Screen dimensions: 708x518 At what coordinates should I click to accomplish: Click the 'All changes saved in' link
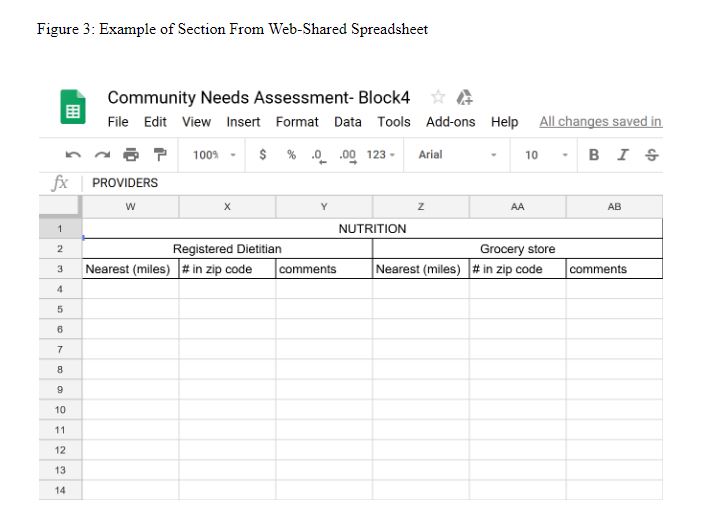[600, 122]
